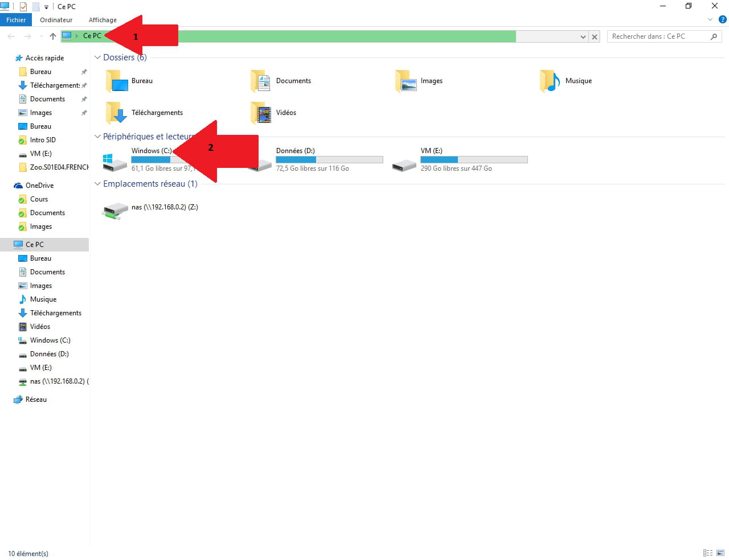Viewport: 729px width, 560px height.
Task: Open the nas network drive icon
Action: pos(115,211)
